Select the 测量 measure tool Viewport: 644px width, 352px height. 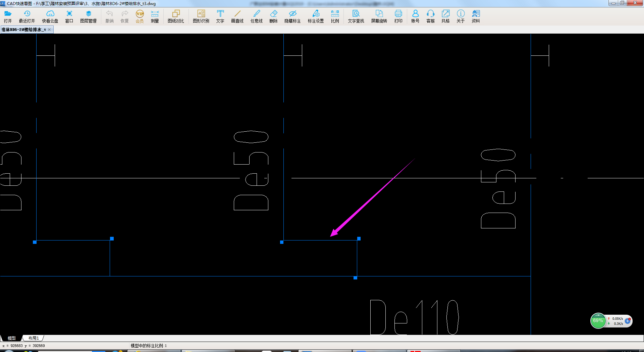point(155,16)
